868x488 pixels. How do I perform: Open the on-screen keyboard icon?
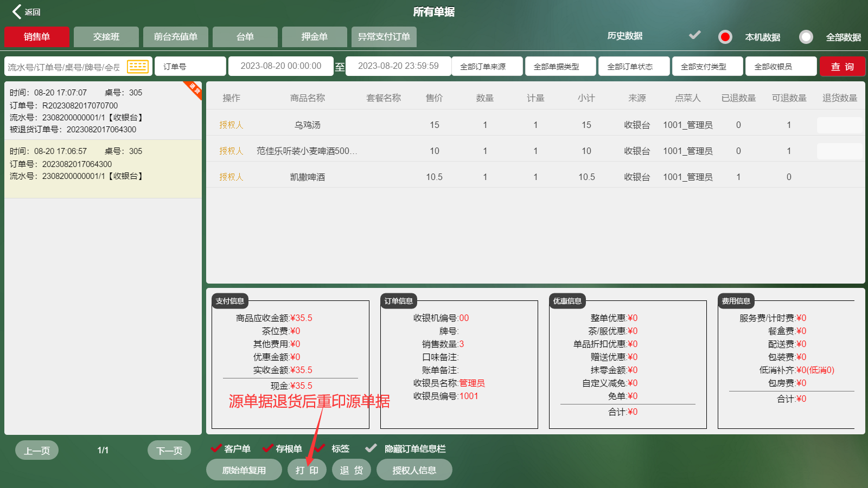pos(138,66)
